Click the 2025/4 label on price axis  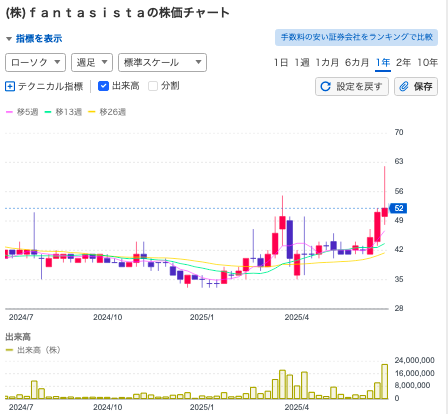click(x=297, y=317)
